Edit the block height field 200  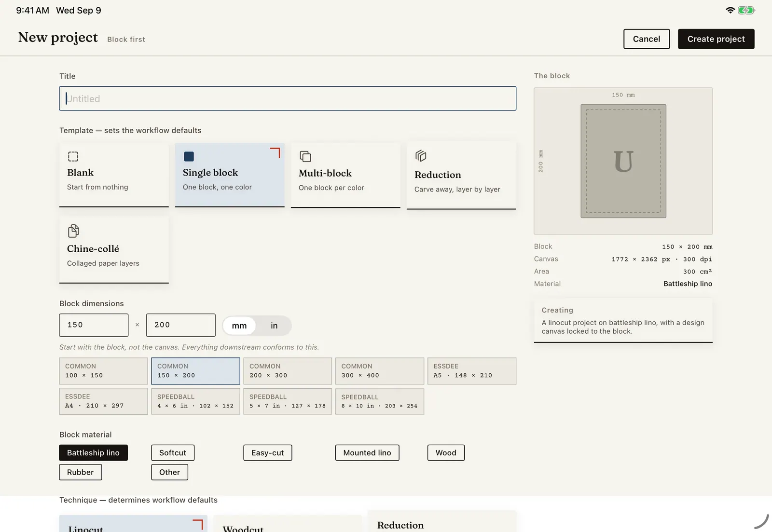pos(181,325)
